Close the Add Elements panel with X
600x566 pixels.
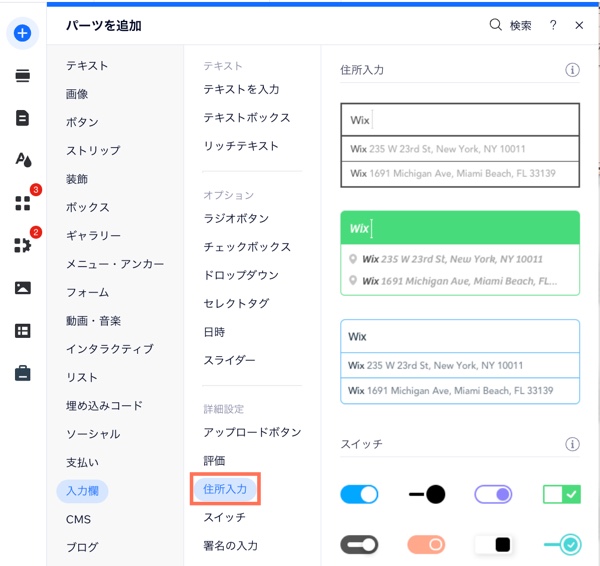click(579, 25)
